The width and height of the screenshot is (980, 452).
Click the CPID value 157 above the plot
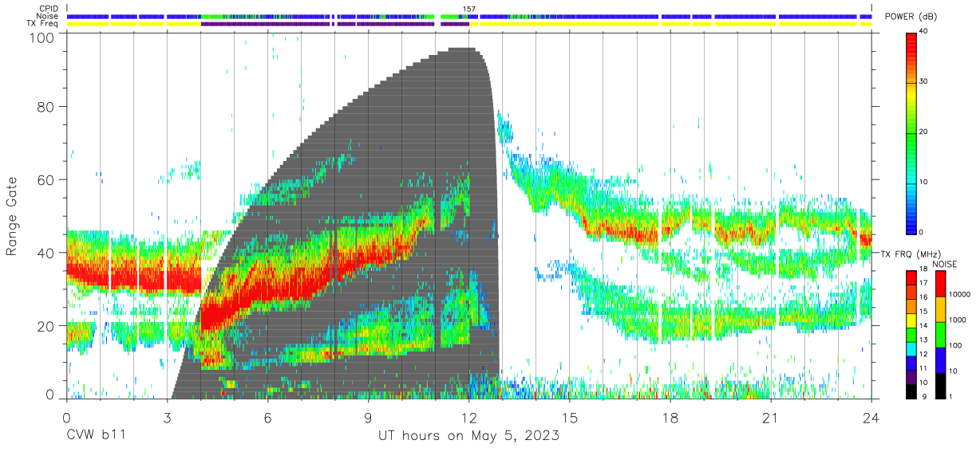[469, 9]
